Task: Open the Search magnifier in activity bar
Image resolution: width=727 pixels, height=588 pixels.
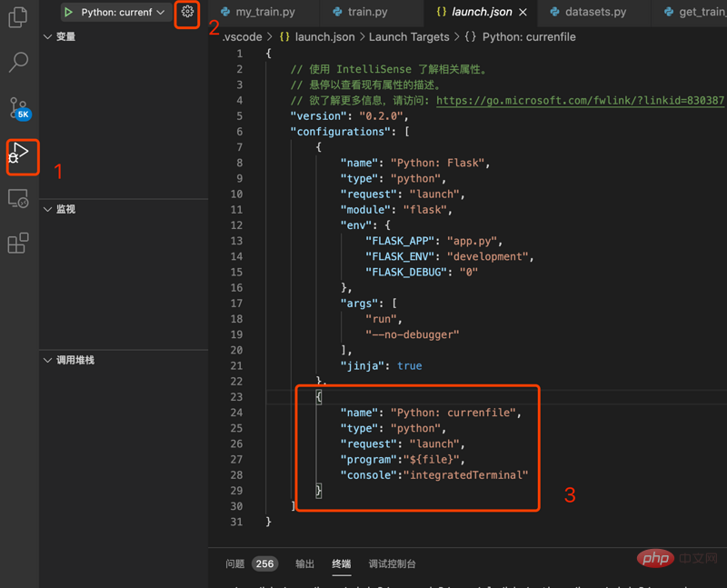Action: [x=18, y=62]
